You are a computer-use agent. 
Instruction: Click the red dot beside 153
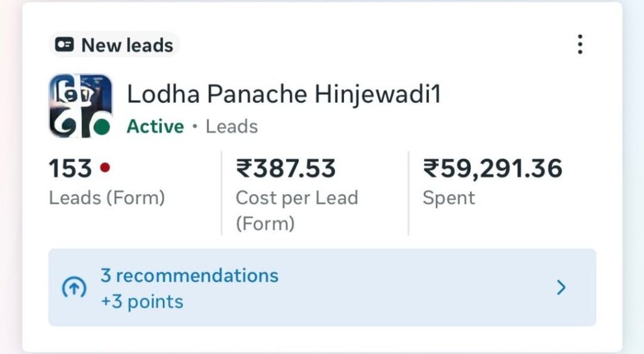pos(105,168)
